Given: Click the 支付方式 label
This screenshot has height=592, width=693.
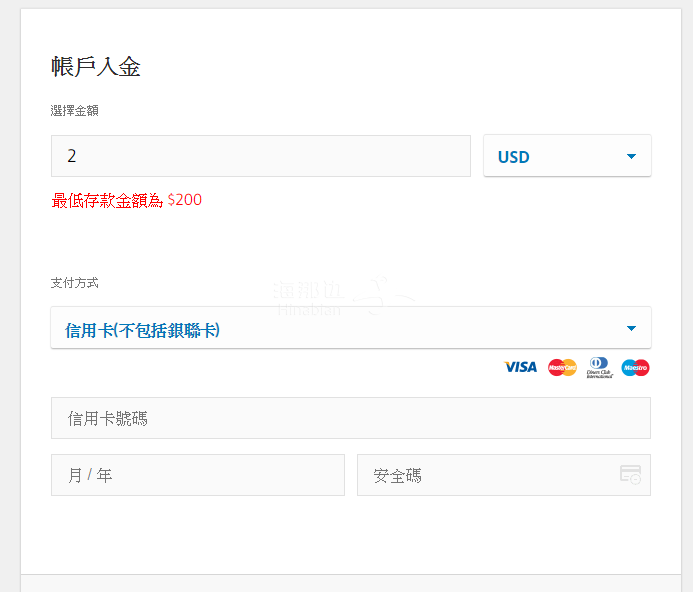Looking at the screenshot, I should (x=75, y=284).
